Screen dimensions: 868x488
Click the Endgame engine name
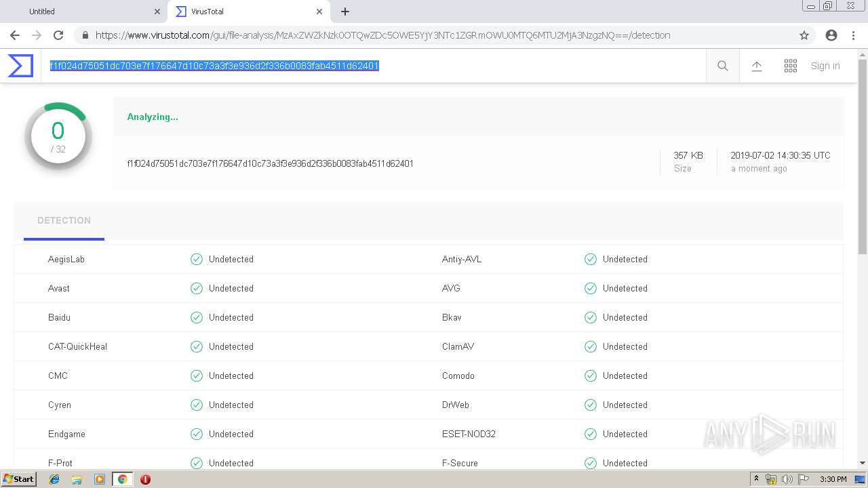[x=66, y=434]
